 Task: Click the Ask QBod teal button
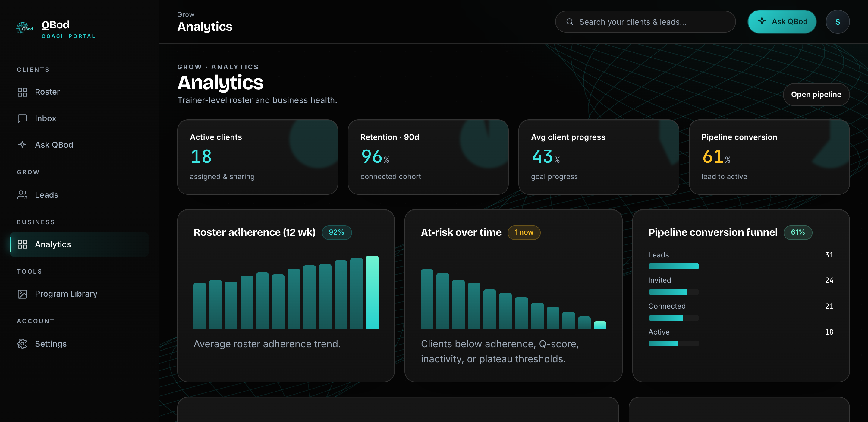[782, 22]
